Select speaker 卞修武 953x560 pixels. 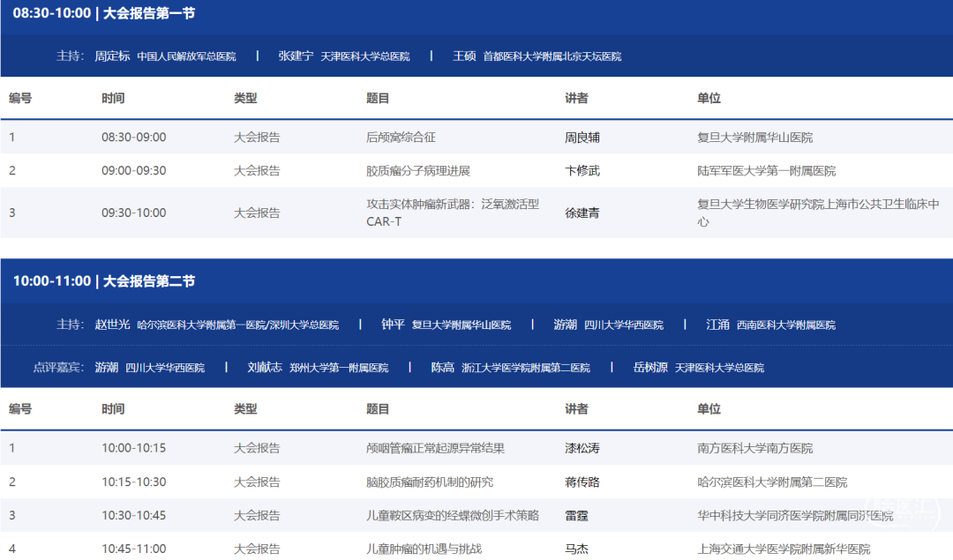tap(582, 171)
